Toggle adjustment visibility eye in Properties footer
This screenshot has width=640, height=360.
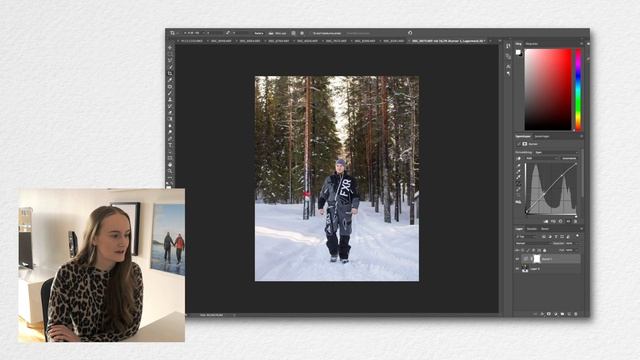(x=568, y=222)
